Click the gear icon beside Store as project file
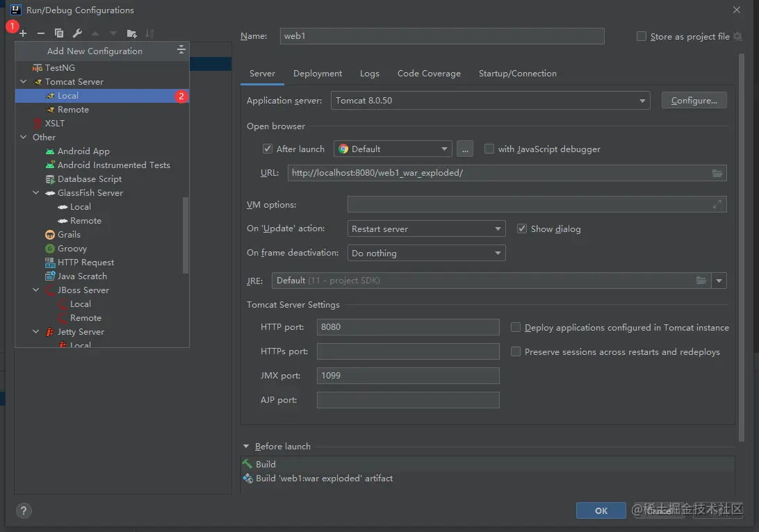 pos(737,36)
